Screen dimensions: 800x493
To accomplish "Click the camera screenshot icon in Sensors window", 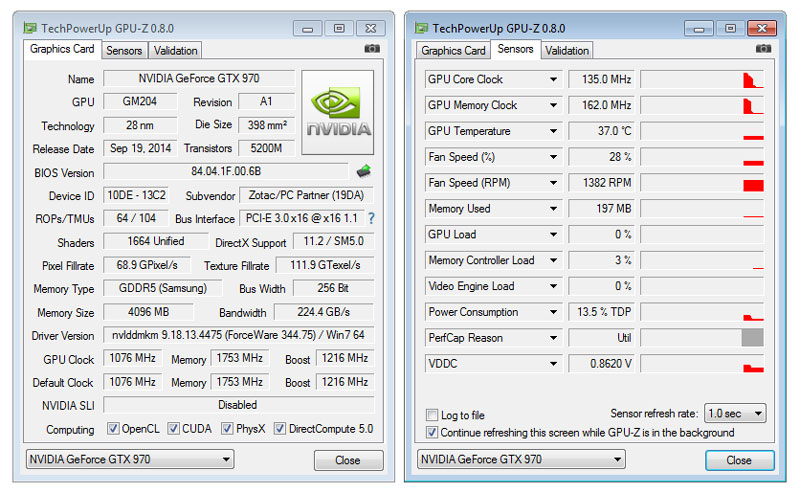I will (763, 48).
